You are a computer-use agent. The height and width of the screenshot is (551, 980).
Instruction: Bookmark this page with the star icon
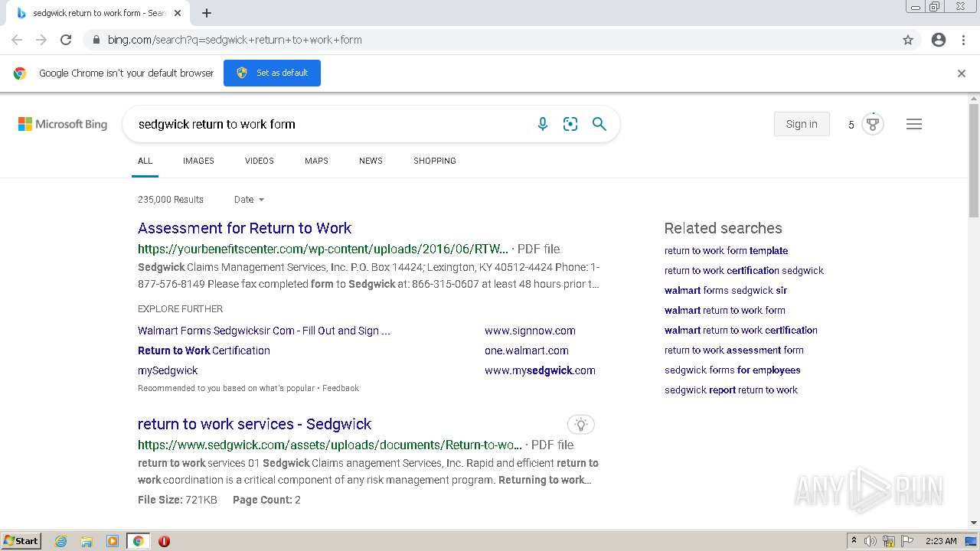click(x=908, y=40)
